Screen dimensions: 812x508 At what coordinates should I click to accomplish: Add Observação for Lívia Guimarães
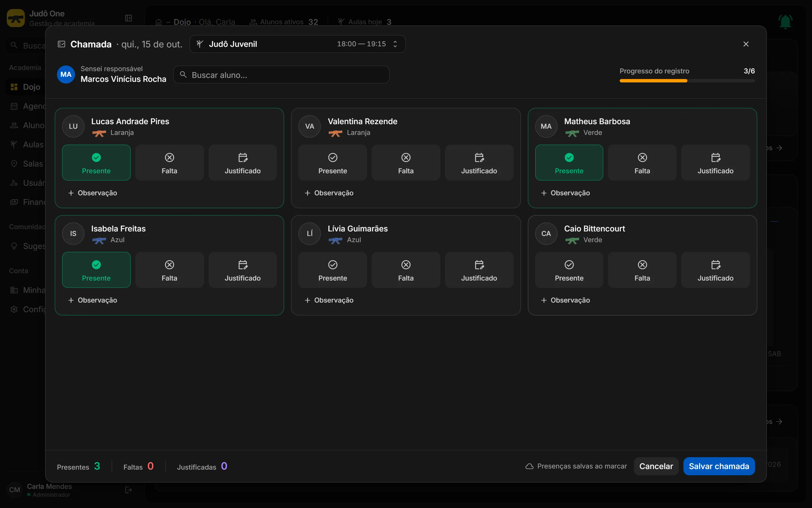click(329, 300)
